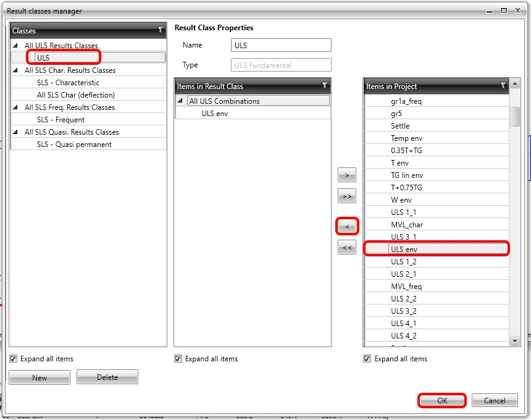Click the double right arrow move button
The width and height of the screenshot is (531, 420).
[x=347, y=196]
